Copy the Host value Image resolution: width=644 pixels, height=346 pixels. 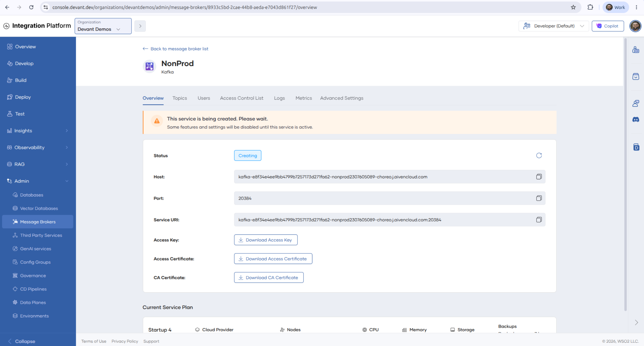click(x=539, y=177)
